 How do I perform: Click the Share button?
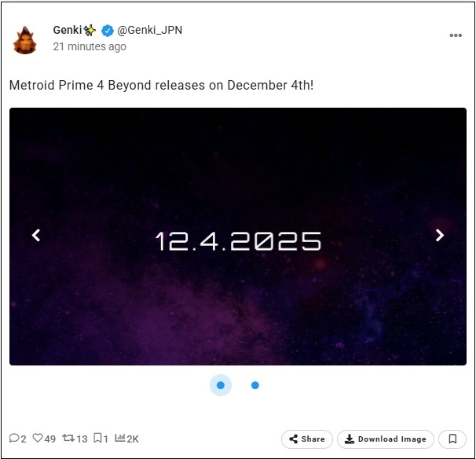[307, 439]
